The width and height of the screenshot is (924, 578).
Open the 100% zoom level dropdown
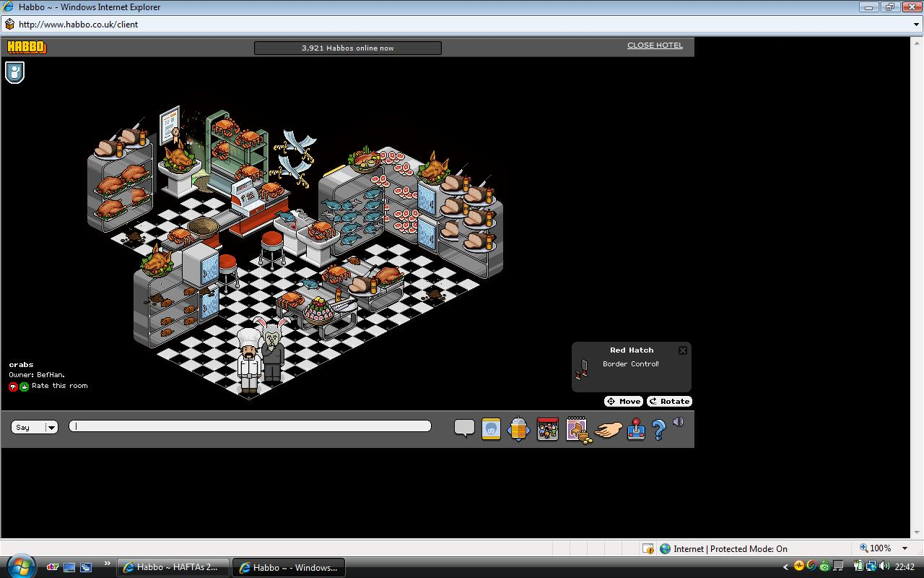pos(905,548)
